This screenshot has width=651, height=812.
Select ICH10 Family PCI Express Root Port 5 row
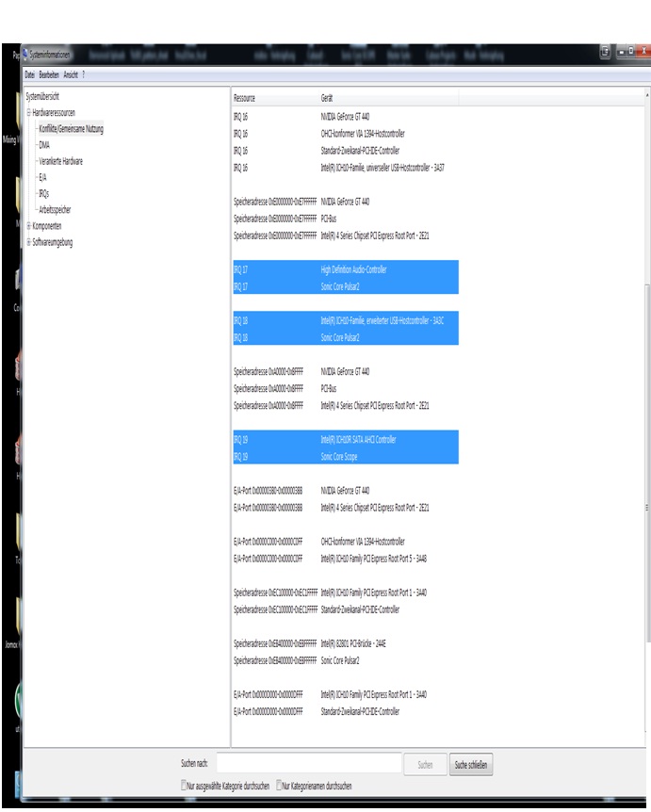[x=346, y=559]
